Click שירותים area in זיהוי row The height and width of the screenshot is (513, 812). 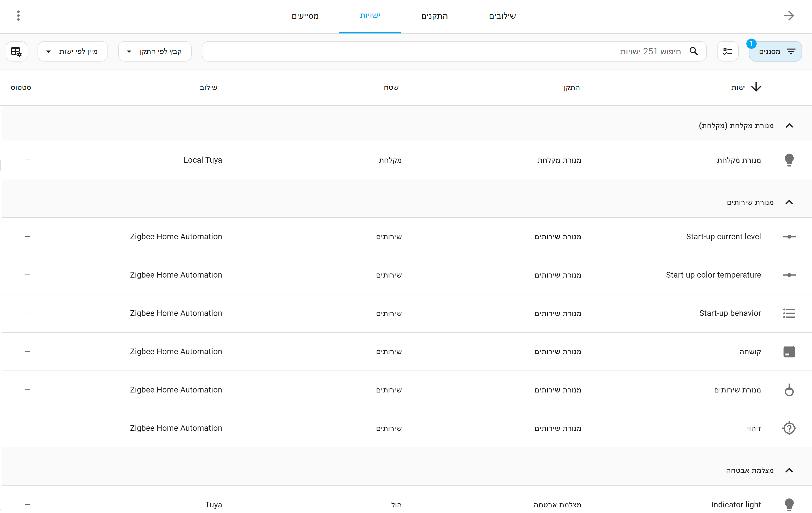click(x=389, y=428)
